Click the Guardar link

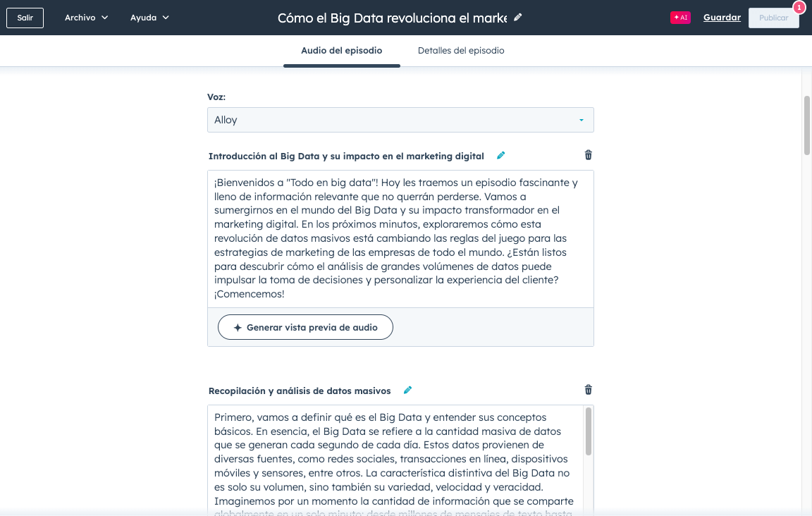point(722,18)
